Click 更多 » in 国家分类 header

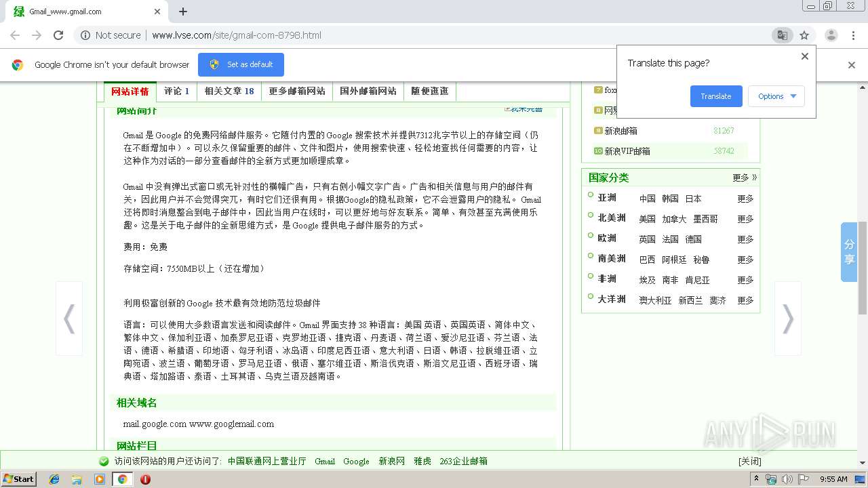coord(745,178)
